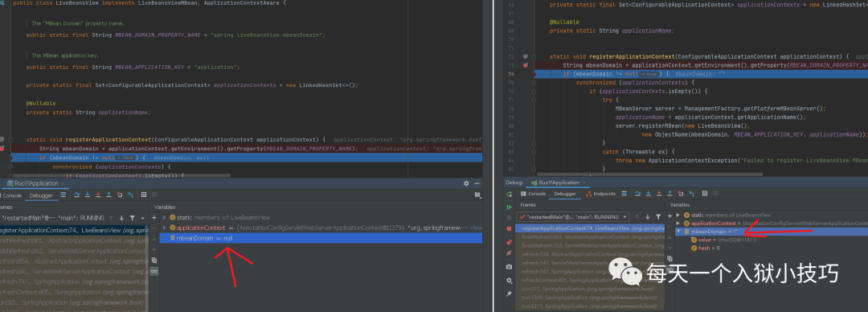Open settings gear of left debug panel
This screenshot has width=868, height=312.
coord(466,183)
